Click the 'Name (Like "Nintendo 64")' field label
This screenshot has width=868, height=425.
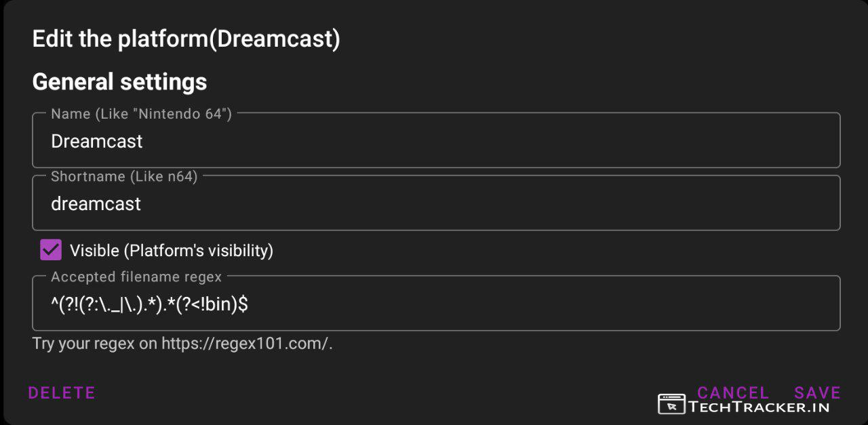click(x=141, y=114)
